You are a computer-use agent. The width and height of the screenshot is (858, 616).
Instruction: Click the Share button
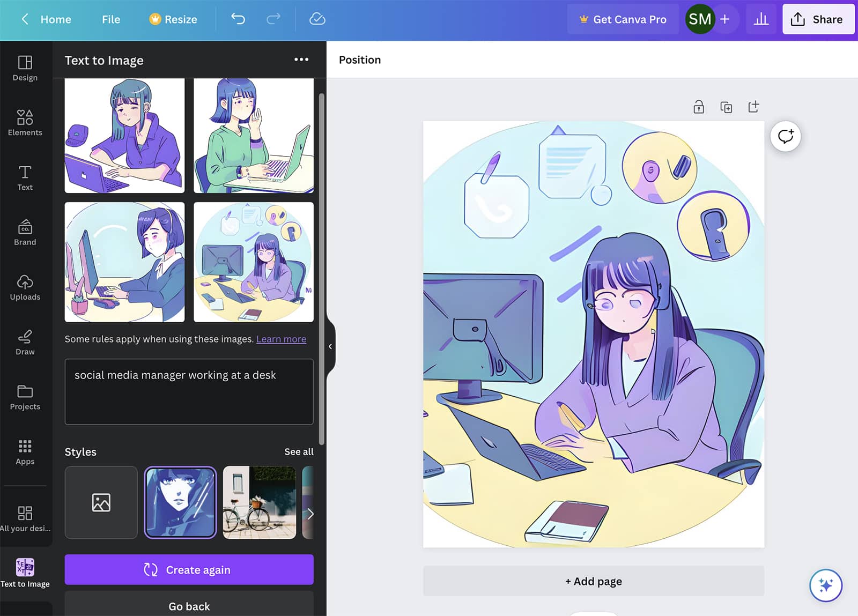click(x=818, y=19)
